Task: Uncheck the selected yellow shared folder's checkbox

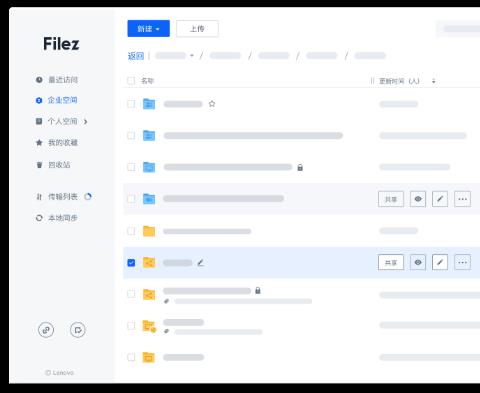Action: tap(131, 263)
